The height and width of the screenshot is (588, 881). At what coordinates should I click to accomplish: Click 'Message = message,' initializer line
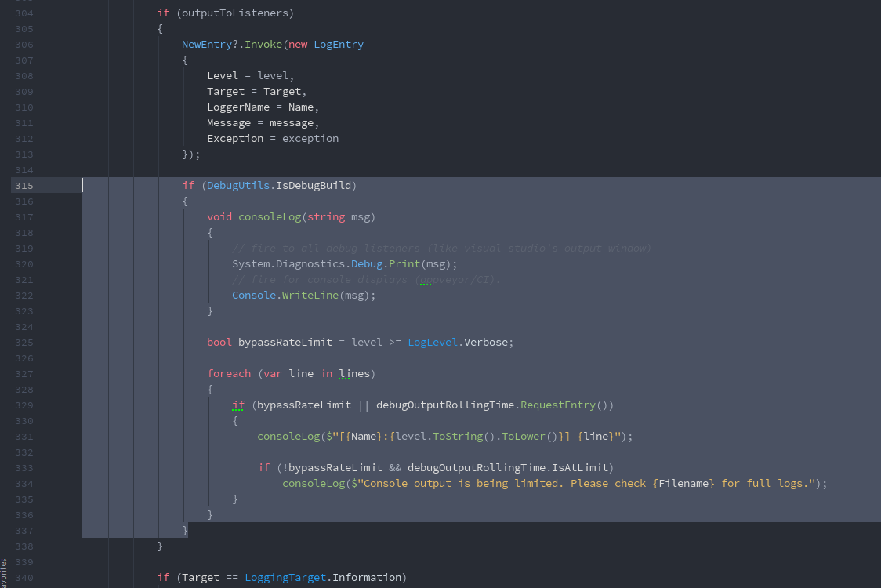263,123
